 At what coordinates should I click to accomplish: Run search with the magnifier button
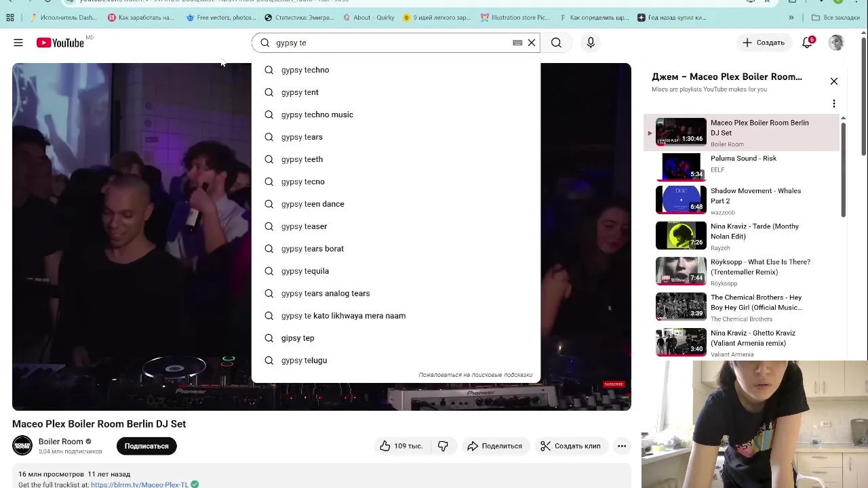(x=556, y=43)
